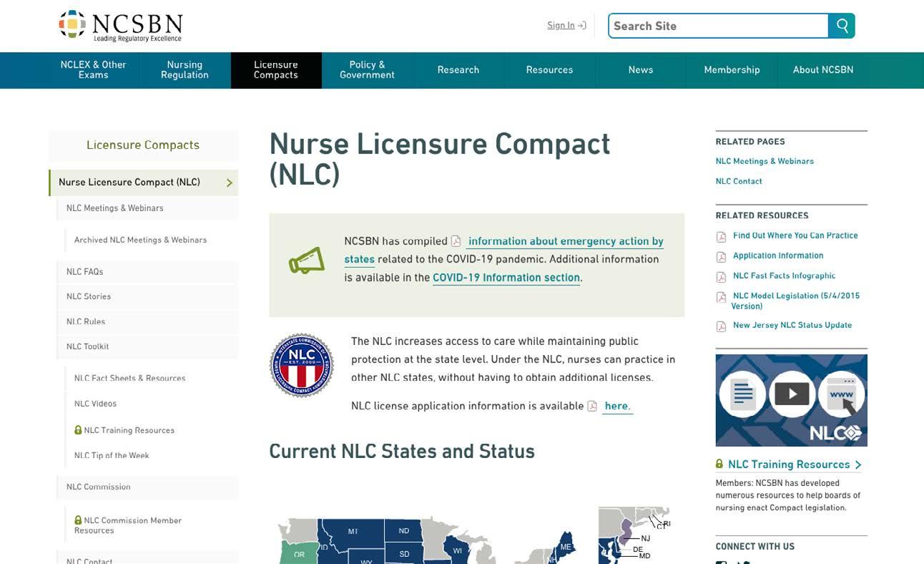
Task: Go to the News menu item
Action: pyautogui.click(x=641, y=70)
